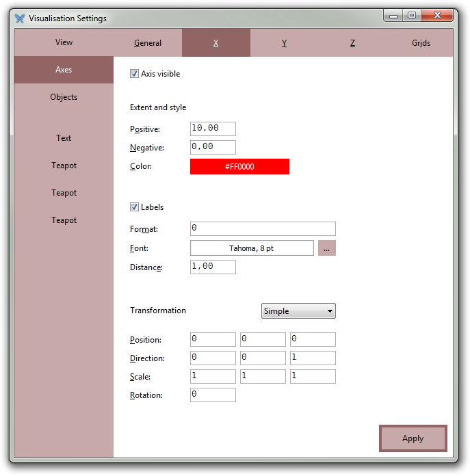Maximize the Visualisation Settings window
This screenshot has width=470, height=476.
(x=412, y=15)
